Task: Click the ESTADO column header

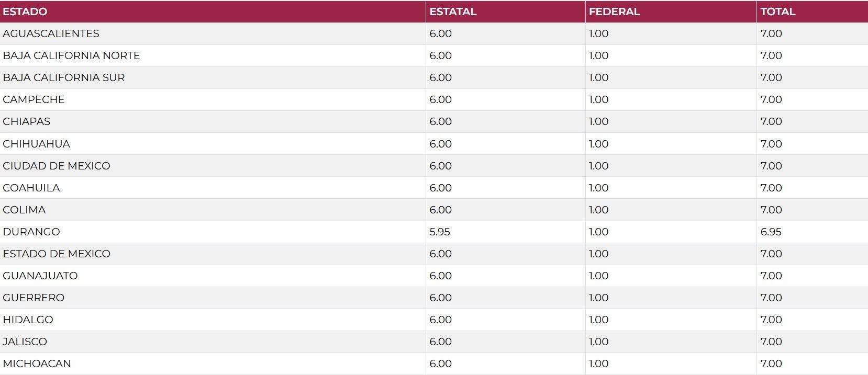Action: (x=25, y=12)
